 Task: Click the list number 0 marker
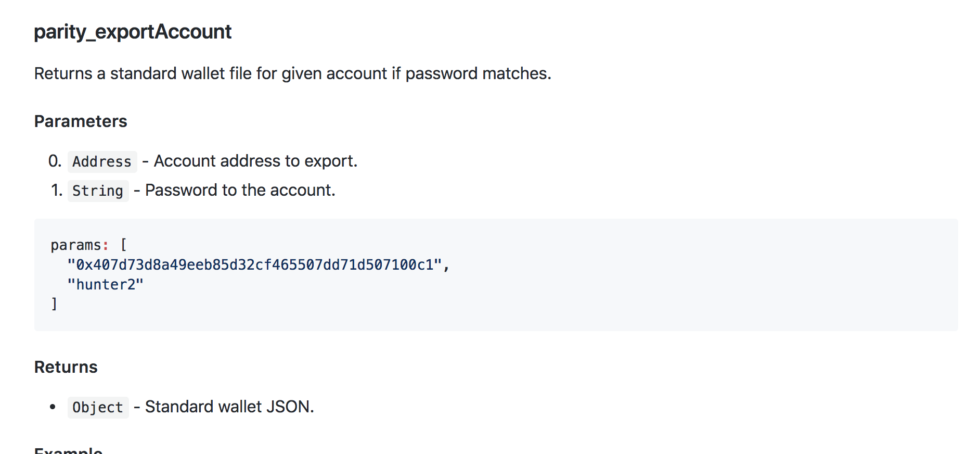(x=55, y=161)
